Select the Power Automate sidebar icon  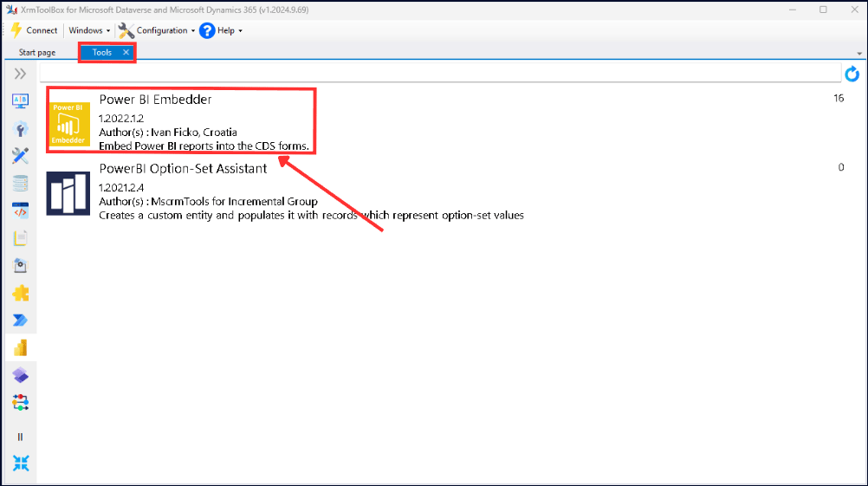pyautogui.click(x=21, y=320)
